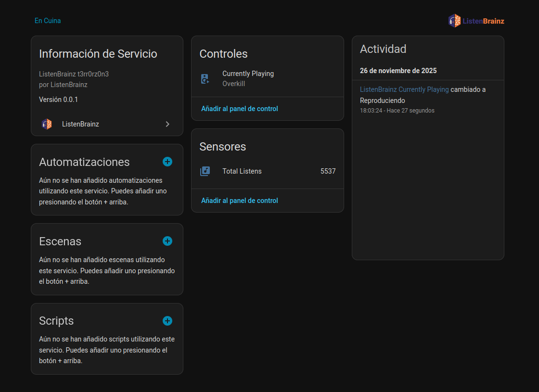
Task: Select the Total Listens sensor label
Action: pos(242,171)
